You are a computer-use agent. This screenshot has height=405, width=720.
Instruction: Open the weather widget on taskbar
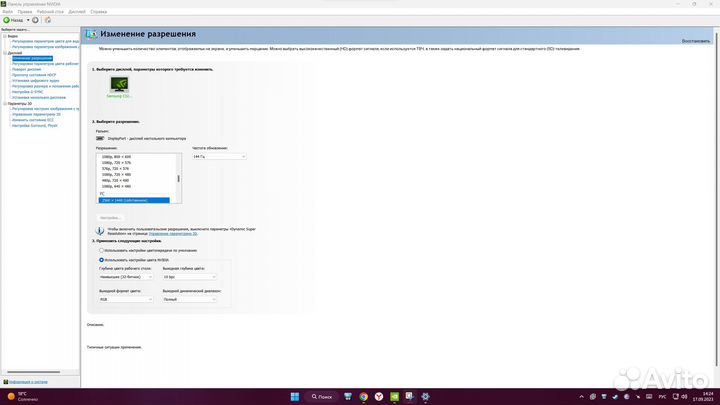[x=23, y=397]
